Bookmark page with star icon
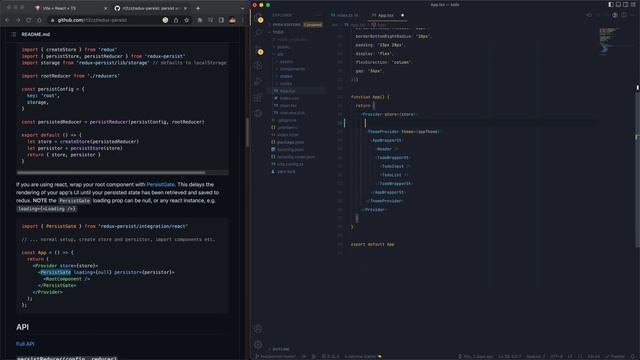The width and height of the screenshot is (640, 360). [x=187, y=20]
